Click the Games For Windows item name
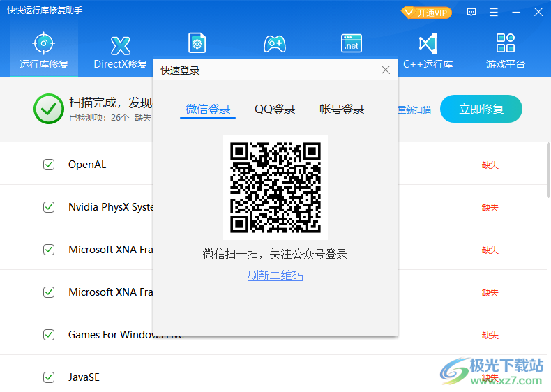This screenshot has height=392, width=551. [126, 335]
